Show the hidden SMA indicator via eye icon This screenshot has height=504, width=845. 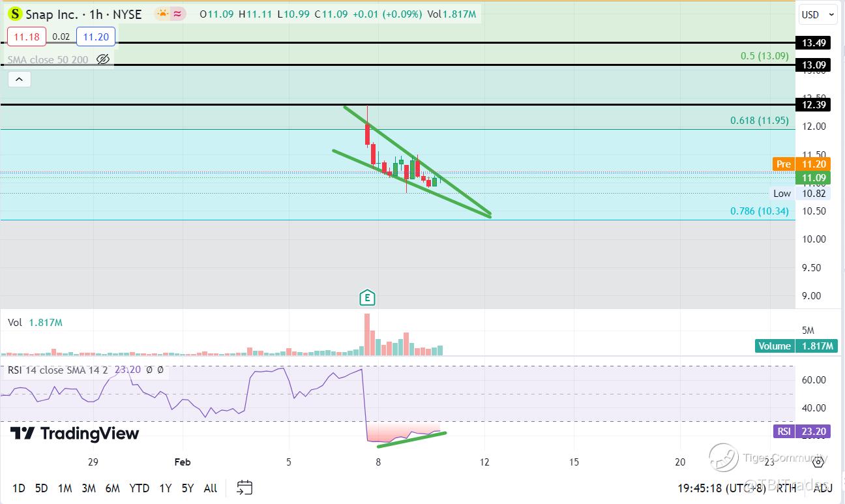tap(102, 59)
